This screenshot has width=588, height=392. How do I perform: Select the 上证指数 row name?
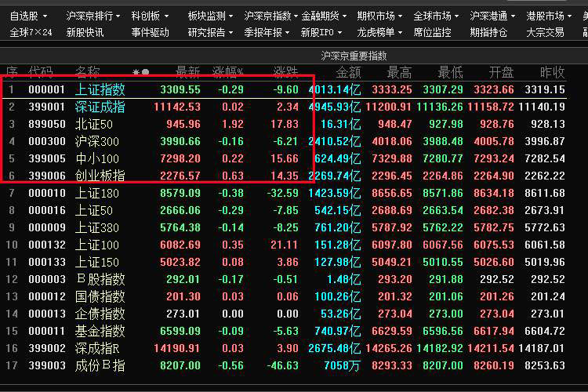[100, 89]
